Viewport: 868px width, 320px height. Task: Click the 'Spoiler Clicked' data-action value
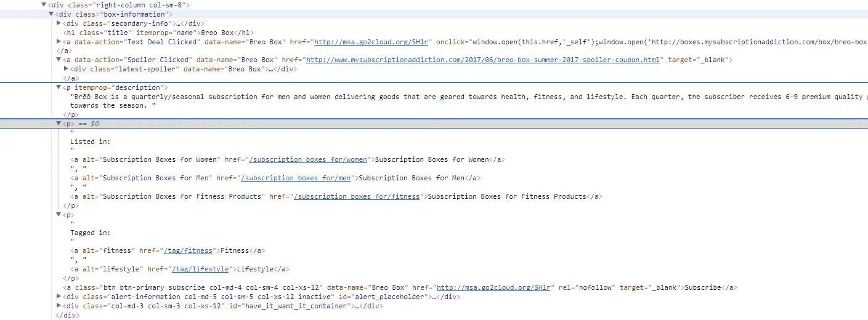157,60
